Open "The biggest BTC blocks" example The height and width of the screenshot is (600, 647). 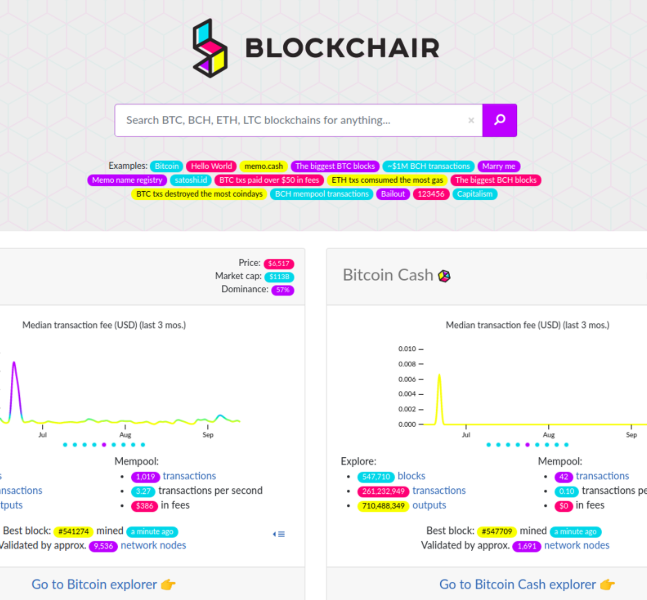335,166
